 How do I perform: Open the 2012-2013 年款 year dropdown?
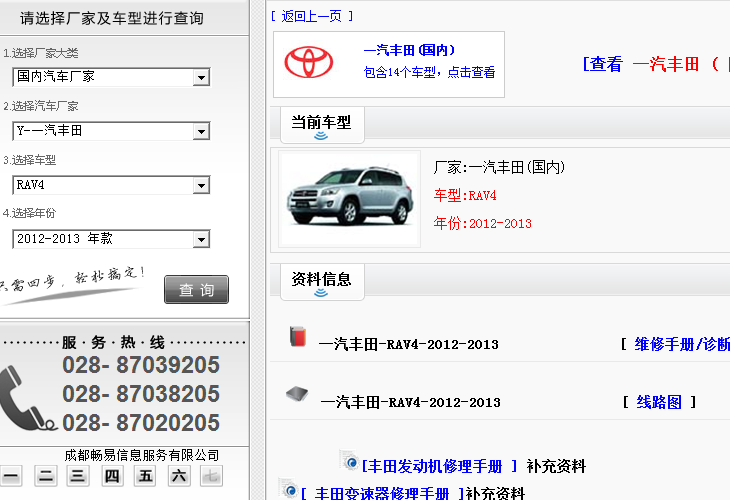[111, 239]
